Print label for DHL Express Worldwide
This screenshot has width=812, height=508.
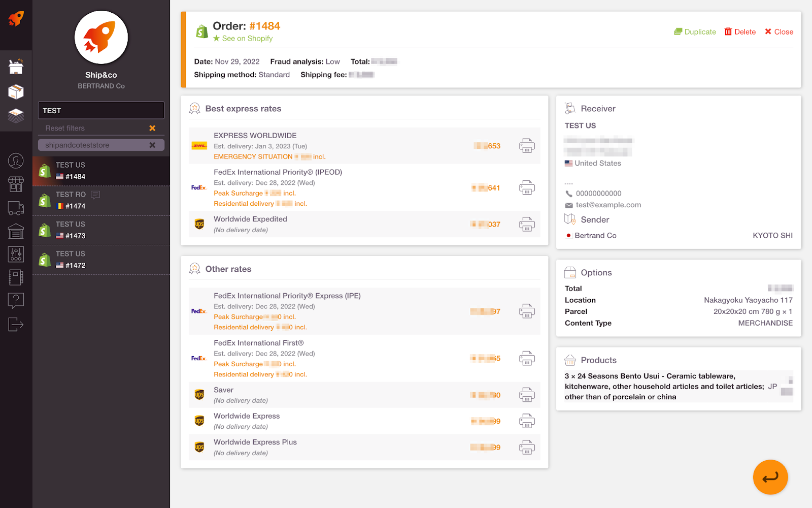[527, 146]
